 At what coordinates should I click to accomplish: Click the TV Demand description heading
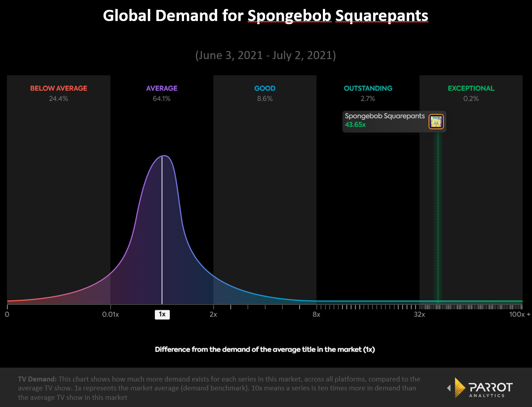tap(37, 379)
